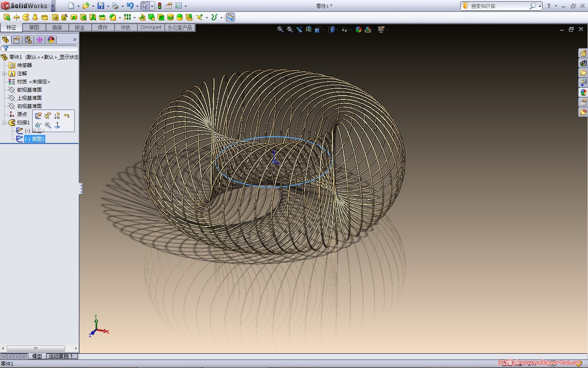
Task: Open the DimXpert ribbon tab
Action: coord(151,27)
